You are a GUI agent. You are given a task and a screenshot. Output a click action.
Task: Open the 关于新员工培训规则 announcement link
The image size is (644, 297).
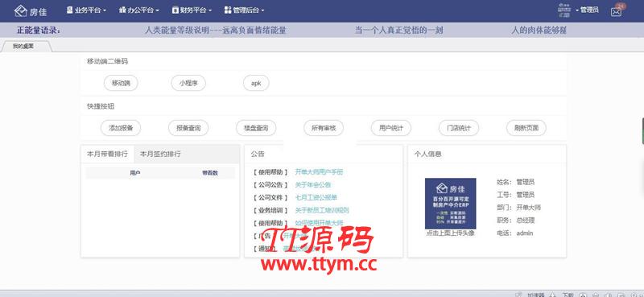322,210
